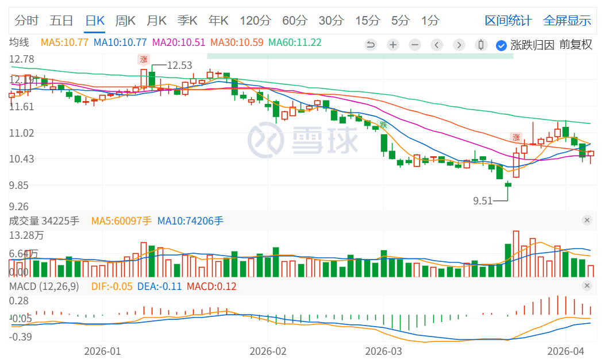This screenshot has height=364, width=608.
Task: Open the 前复权 adjustment dropdown
Action: click(x=575, y=45)
